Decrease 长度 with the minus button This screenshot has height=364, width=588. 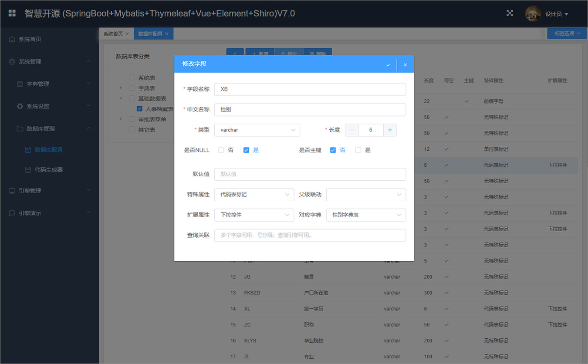click(352, 130)
